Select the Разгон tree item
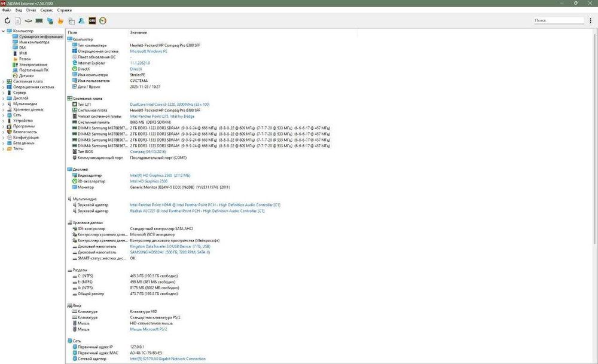Viewport: 598px width, 364px height. click(25, 59)
